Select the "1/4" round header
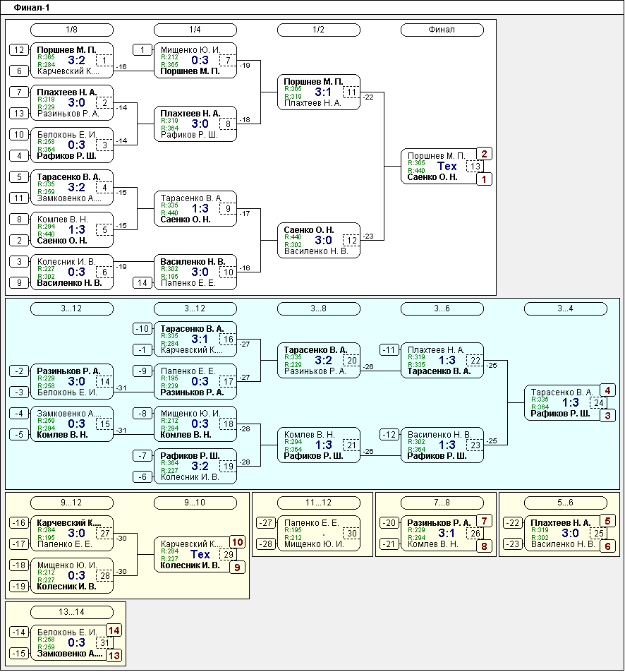 click(195, 30)
